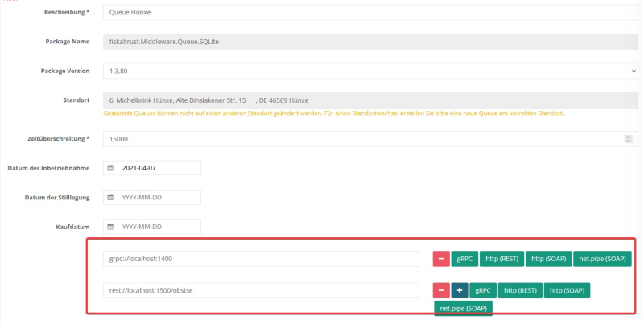The width and height of the screenshot is (644, 324).
Task: Click the Zeitüberschreitung field showing 15000
Action: coord(370,139)
